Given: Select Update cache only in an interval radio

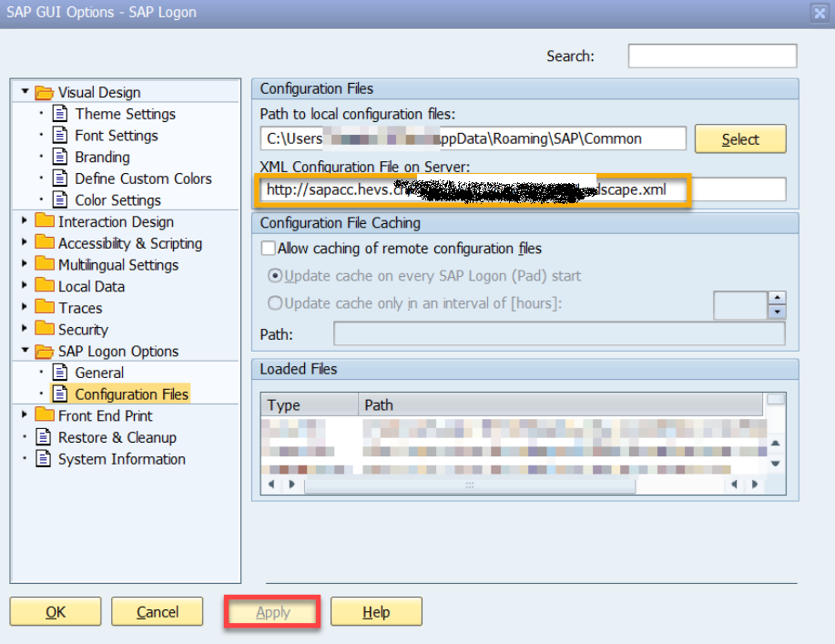Looking at the screenshot, I should [275, 303].
